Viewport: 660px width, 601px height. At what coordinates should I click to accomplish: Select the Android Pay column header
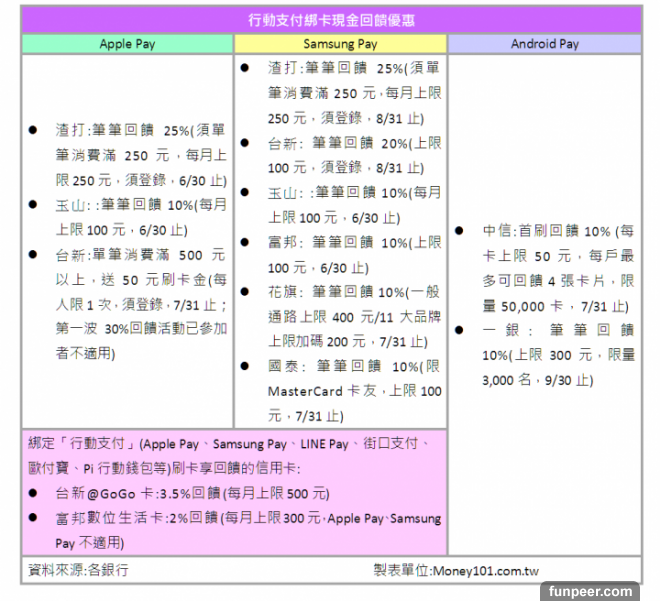tap(544, 44)
